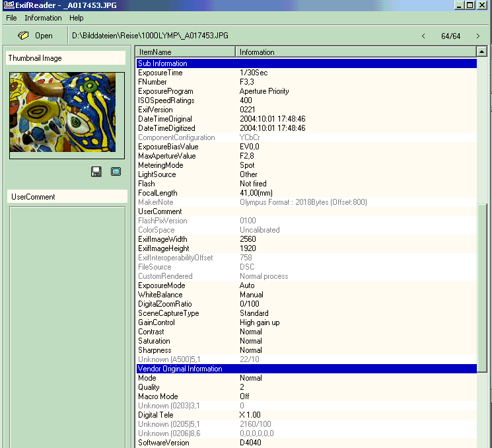The height and width of the screenshot is (448, 492).
Task: Click the Information column header
Action: point(355,52)
